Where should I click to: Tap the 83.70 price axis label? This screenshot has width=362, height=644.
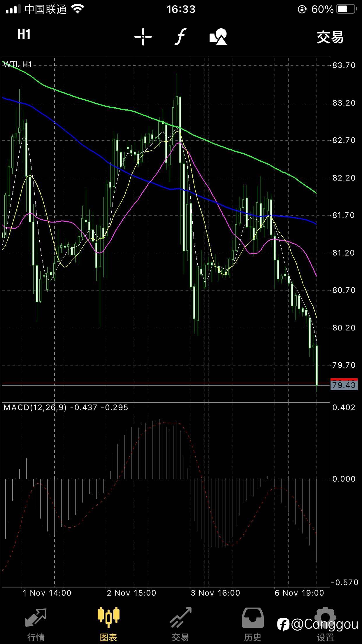(344, 65)
